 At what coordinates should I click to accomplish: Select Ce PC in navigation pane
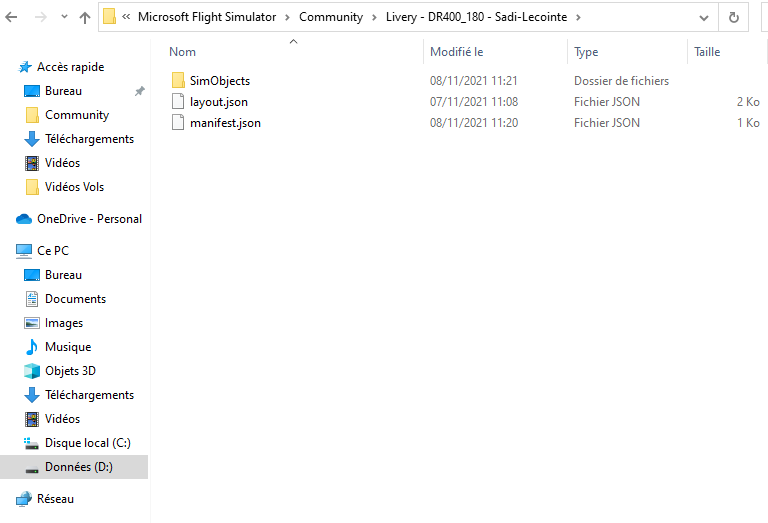(x=53, y=251)
